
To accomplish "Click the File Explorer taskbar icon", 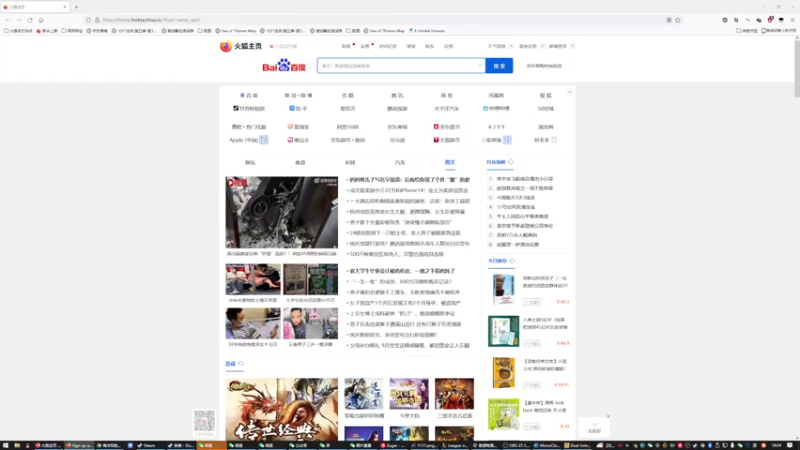I will 17,445.
